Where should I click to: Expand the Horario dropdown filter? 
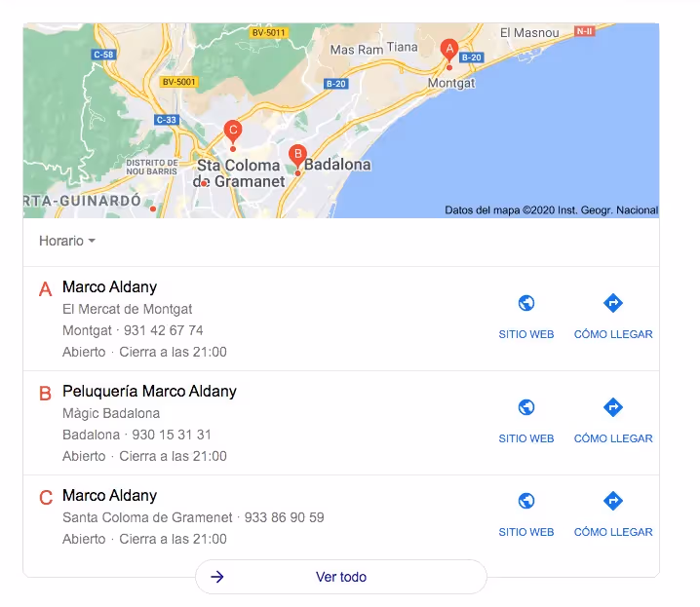[67, 241]
